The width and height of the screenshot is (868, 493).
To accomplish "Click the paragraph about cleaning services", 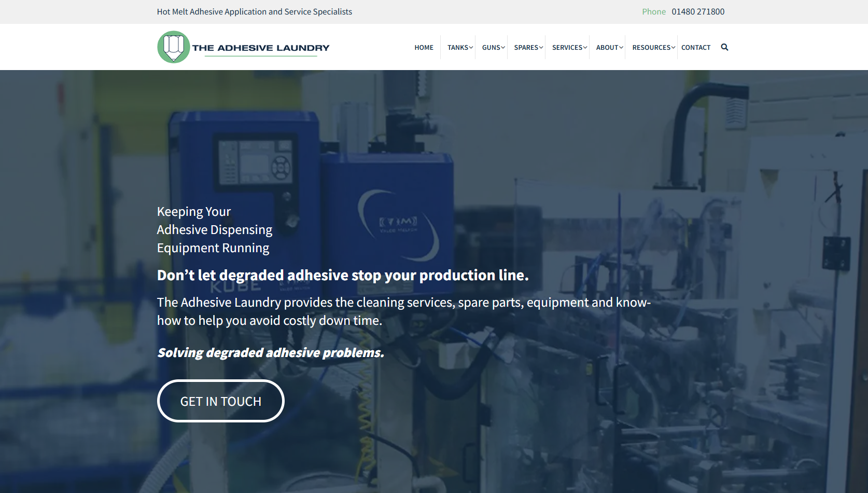I will pyautogui.click(x=403, y=311).
